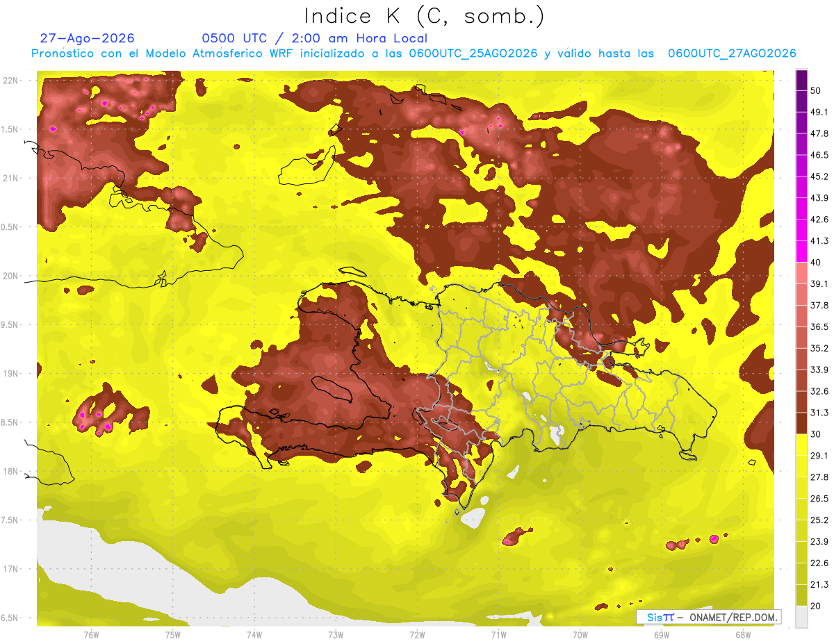This screenshot has width=834, height=644.
Task: Click the legend value '46.5'
Action: click(x=819, y=155)
